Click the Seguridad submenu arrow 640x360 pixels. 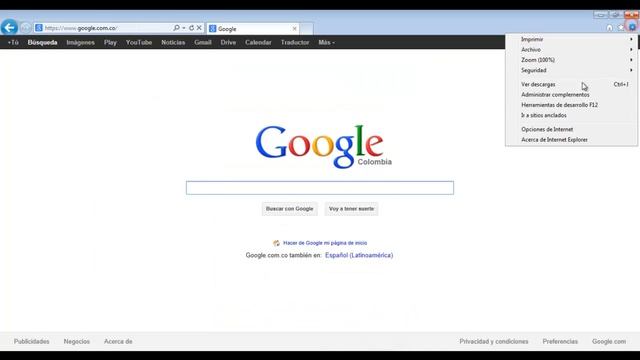point(631,70)
